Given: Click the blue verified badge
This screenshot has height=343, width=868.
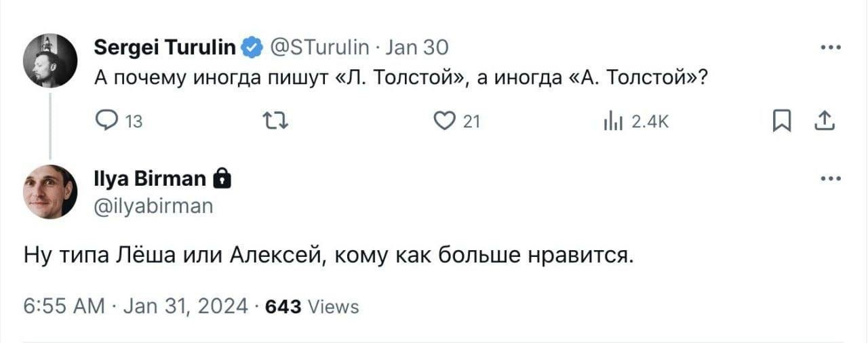Looking at the screenshot, I should coord(251,47).
